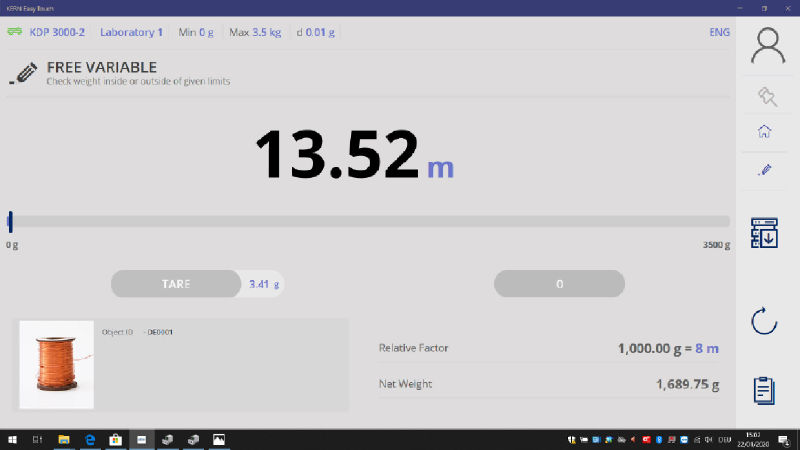Open the clipboard report icon
Screen dimensions: 800x450
pyautogui.click(x=764, y=390)
